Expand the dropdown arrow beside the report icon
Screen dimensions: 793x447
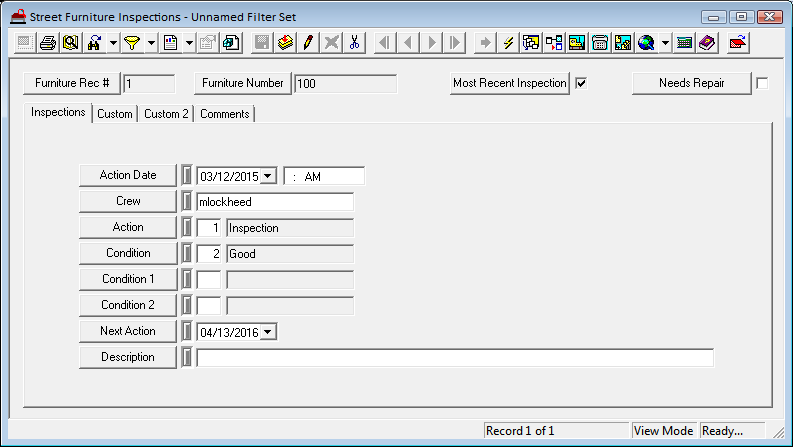click(189, 43)
